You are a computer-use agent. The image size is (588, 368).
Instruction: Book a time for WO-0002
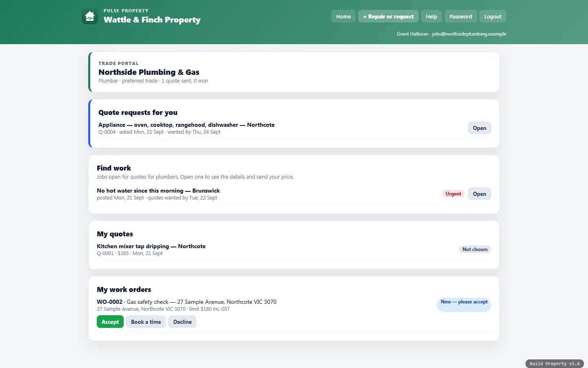coord(146,322)
